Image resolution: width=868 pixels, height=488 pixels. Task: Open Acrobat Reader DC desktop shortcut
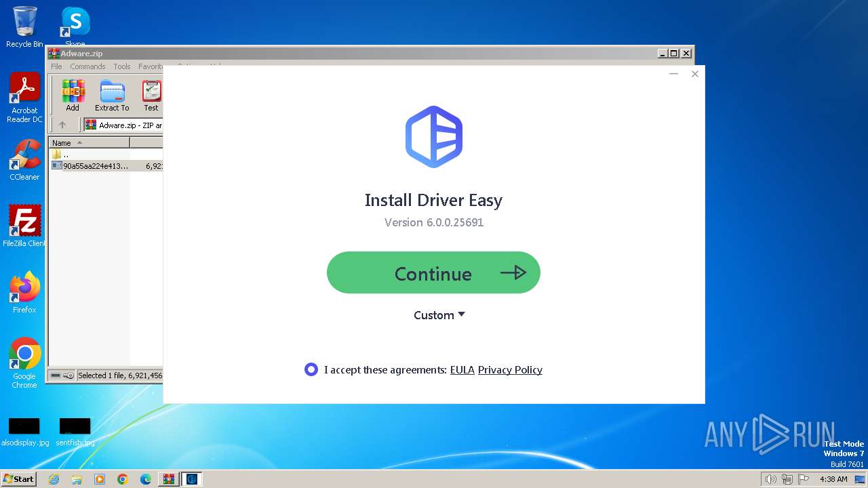tap(24, 98)
